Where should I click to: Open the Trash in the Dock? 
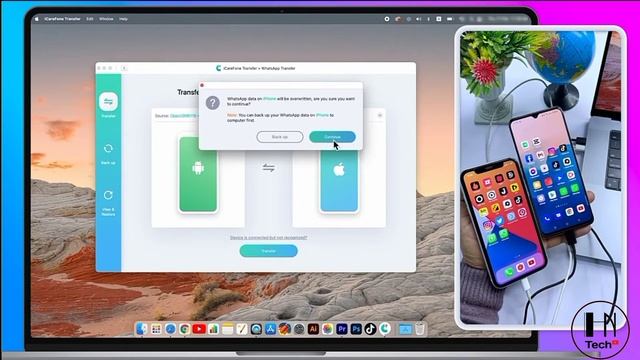click(420, 329)
